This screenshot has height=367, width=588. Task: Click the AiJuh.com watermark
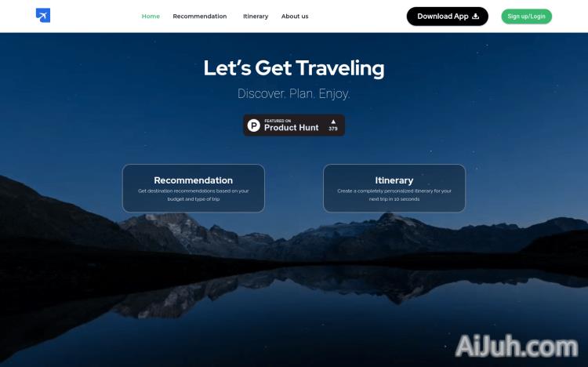point(517,346)
